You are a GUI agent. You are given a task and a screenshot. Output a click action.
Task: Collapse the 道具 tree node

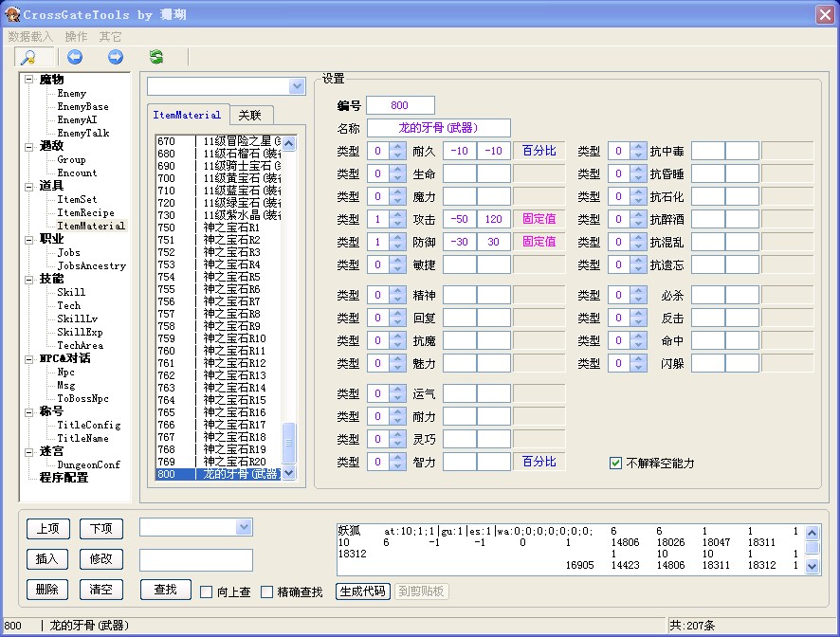(29, 187)
